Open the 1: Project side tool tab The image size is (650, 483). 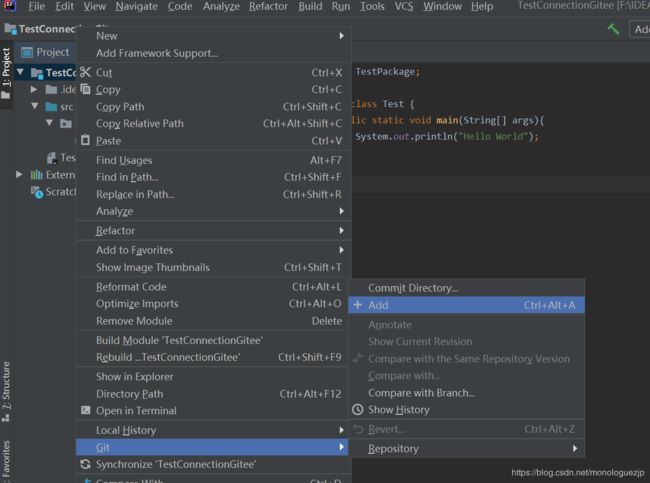[6, 74]
